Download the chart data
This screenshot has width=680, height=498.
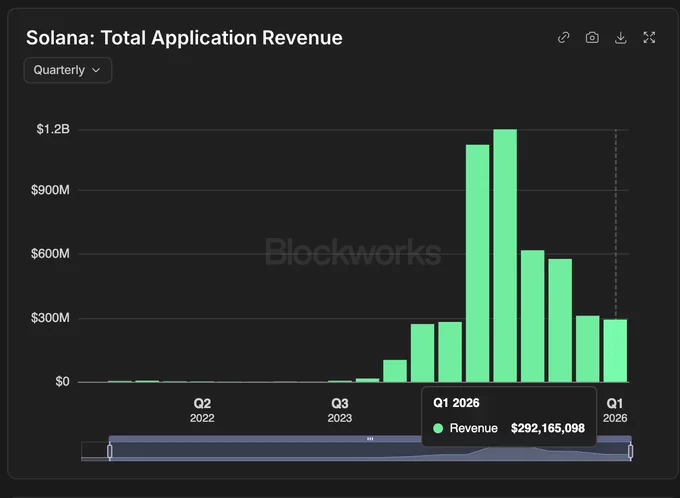621,38
